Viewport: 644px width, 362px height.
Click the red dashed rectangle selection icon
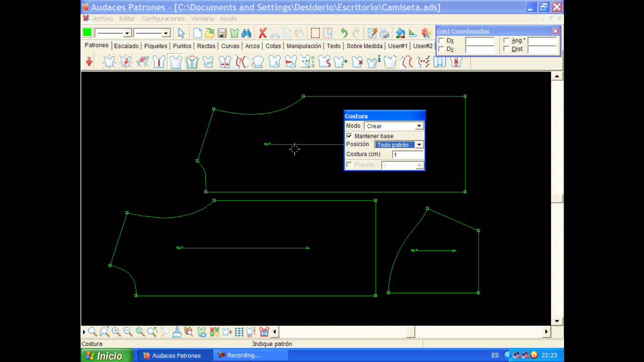click(x=315, y=33)
